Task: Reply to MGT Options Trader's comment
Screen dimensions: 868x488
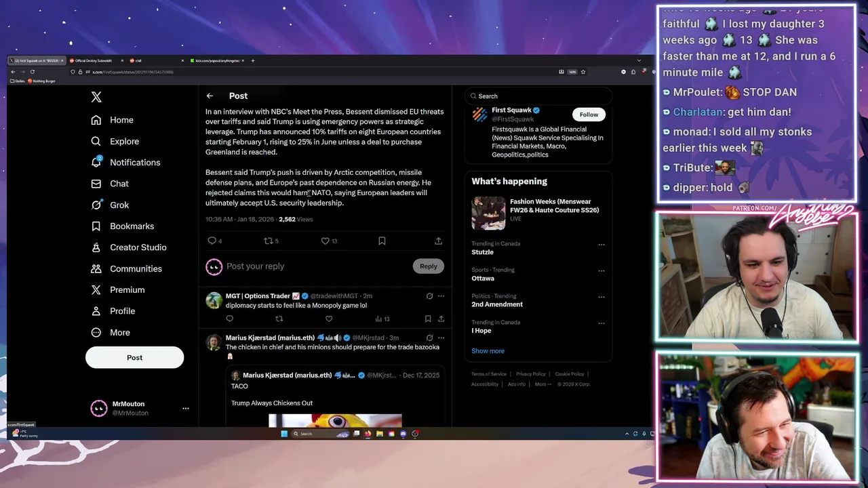Action: coord(230,319)
